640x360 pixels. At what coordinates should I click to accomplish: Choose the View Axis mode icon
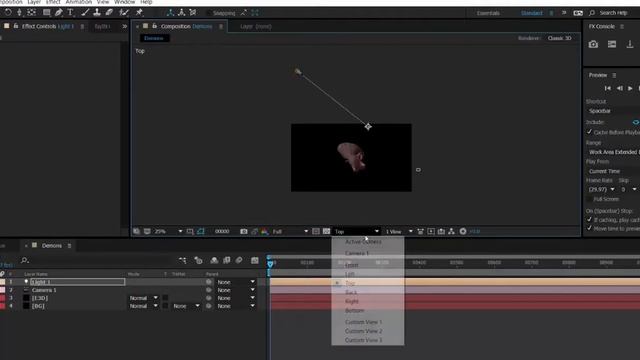pyautogui.click(x=193, y=13)
